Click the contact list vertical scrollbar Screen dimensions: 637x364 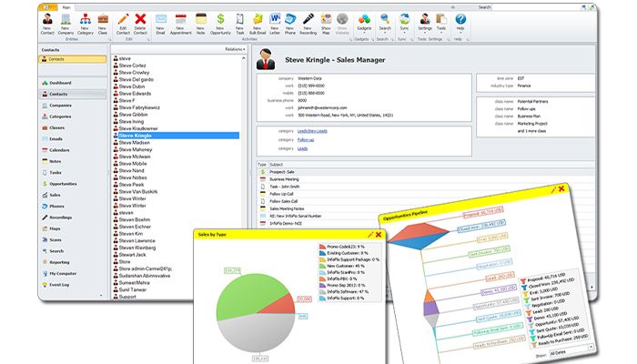244,177
